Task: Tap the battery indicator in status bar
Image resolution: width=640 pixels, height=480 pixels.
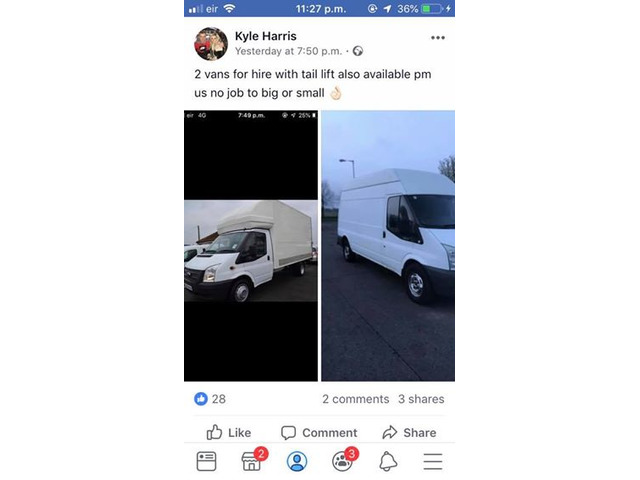Action: (432, 9)
